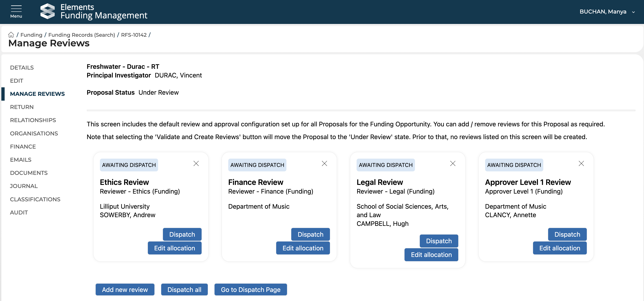The image size is (644, 301).
Task: Open Go to Dispatch Page
Action: pos(250,290)
